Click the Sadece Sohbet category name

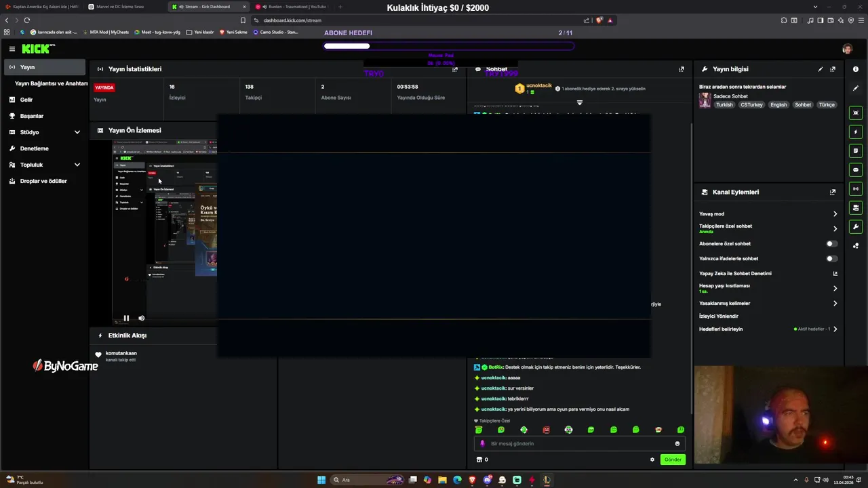tap(730, 96)
